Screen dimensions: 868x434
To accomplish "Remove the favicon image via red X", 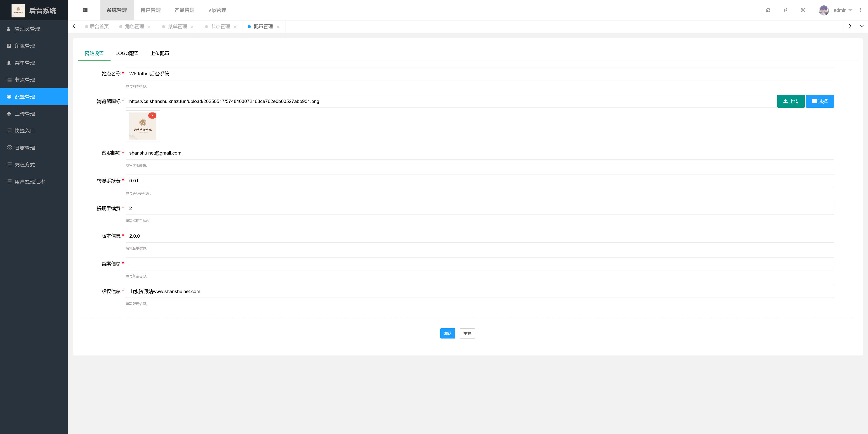I will point(152,115).
